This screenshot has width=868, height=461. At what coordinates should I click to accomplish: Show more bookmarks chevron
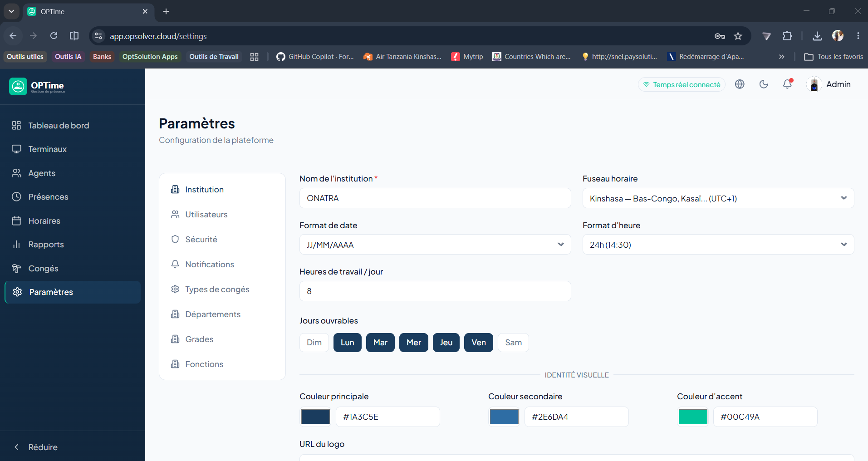781,57
